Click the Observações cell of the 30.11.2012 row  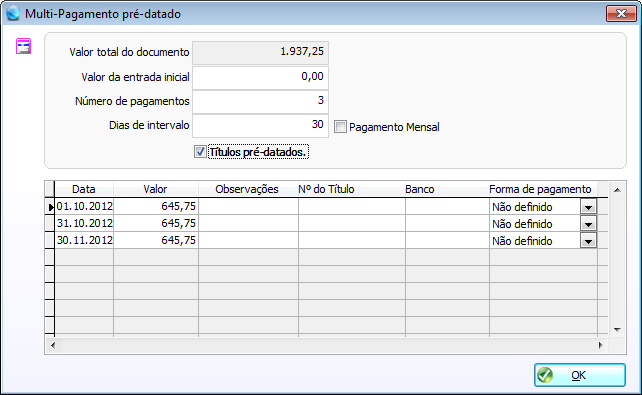pyautogui.click(x=249, y=240)
